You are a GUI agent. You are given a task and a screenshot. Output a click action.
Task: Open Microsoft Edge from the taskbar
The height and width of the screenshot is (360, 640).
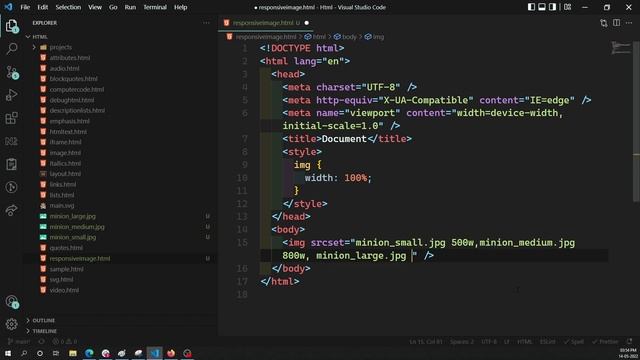coord(89,353)
